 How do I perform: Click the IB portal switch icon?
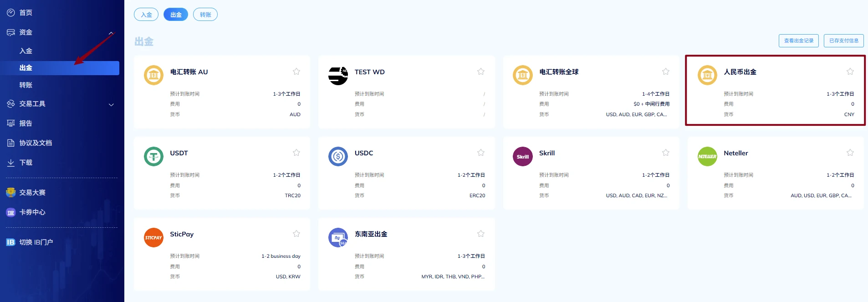point(11,242)
